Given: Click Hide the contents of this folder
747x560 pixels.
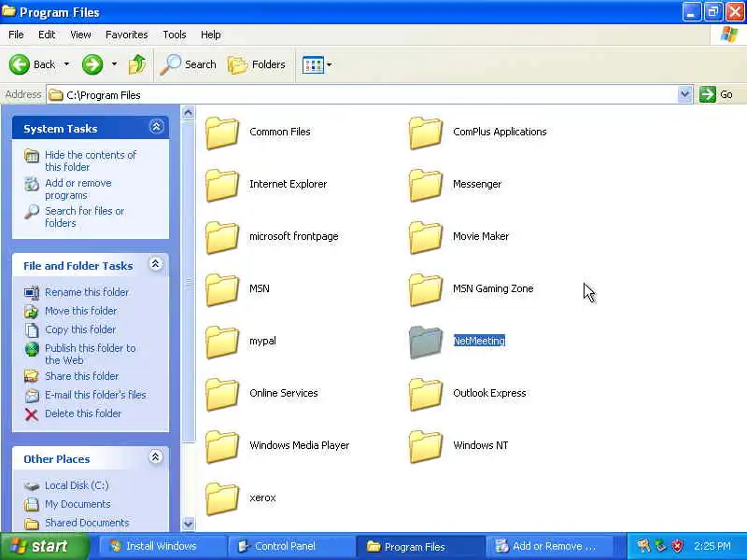Looking at the screenshot, I should coord(90,161).
